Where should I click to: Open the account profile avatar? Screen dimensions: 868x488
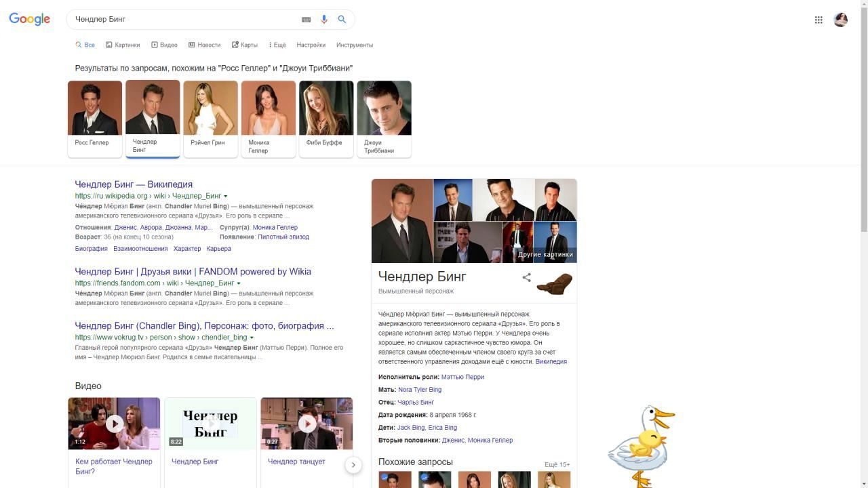point(841,20)
